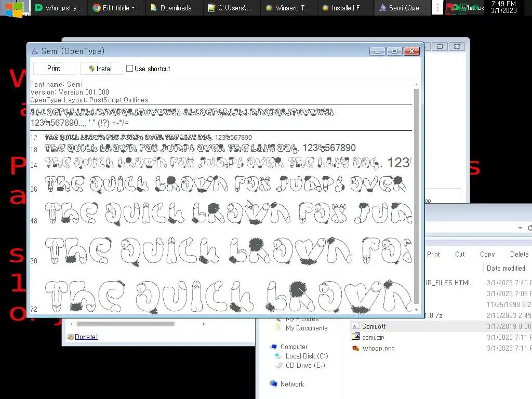This screenshot has width=532, height=399.
Task: Maximize the Semi font viewer window
Action: tap(394, 51)
